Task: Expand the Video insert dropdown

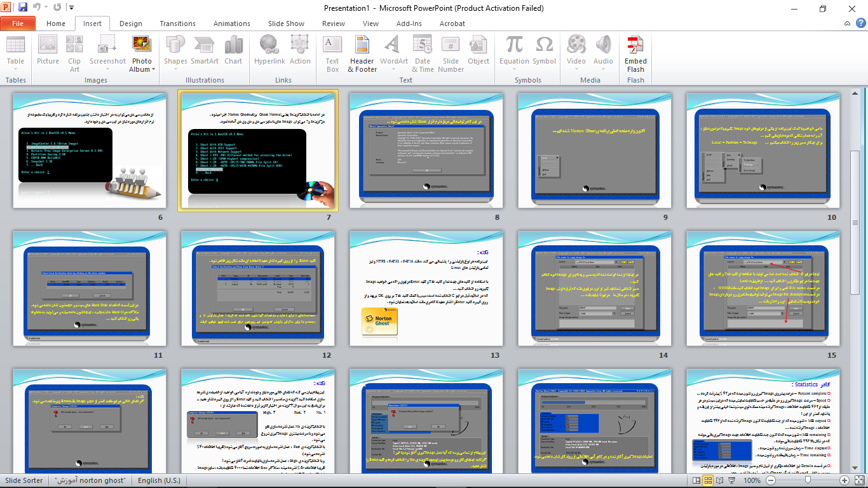Action: pos(576,69)
